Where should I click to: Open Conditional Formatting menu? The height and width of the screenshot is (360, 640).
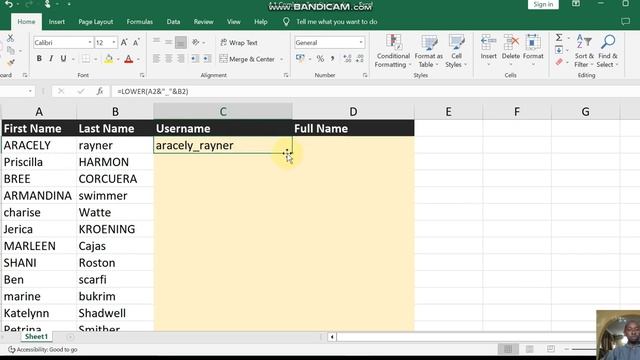[393, 51]
